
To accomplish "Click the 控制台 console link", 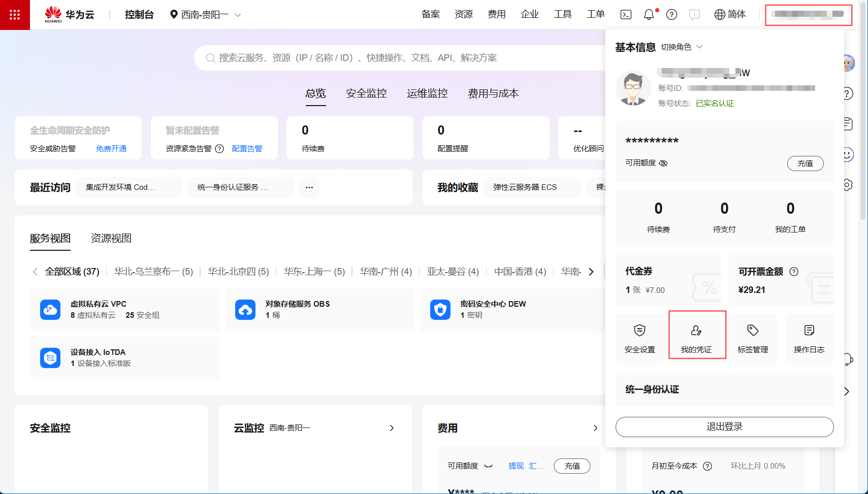I will tap(139, 15).
